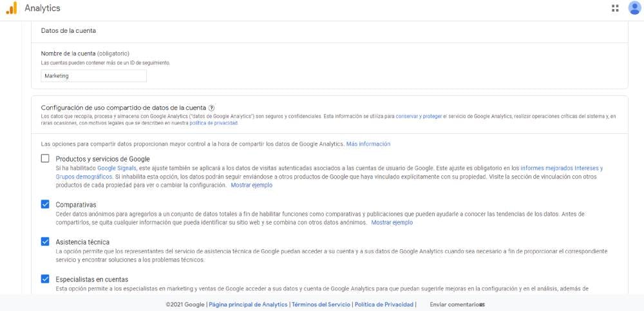
Task: Open the Grupos demográficos link
Action: (84, 176)
